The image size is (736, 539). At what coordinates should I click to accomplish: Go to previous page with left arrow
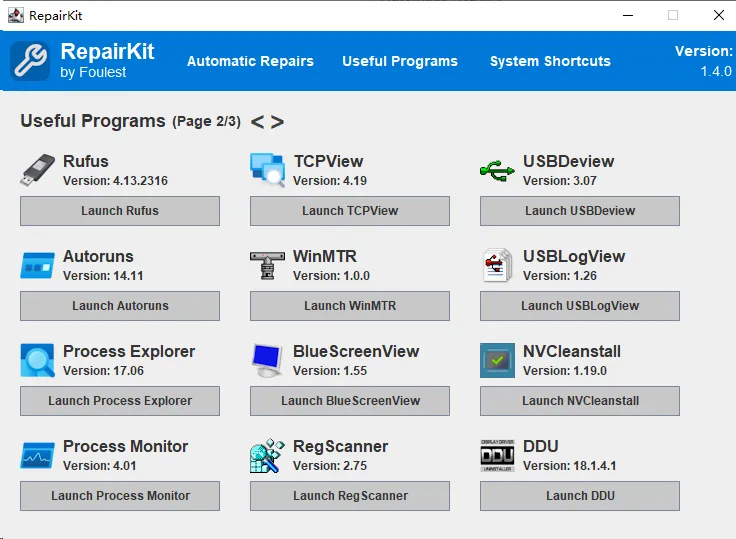click(257, 122)
